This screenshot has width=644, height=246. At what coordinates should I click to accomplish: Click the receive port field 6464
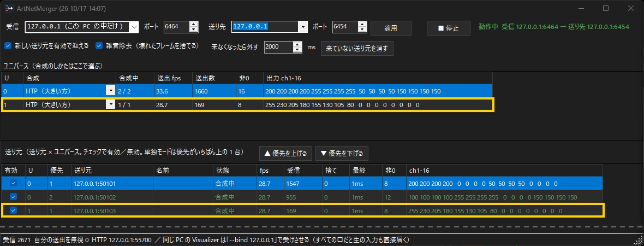[176, 27]
